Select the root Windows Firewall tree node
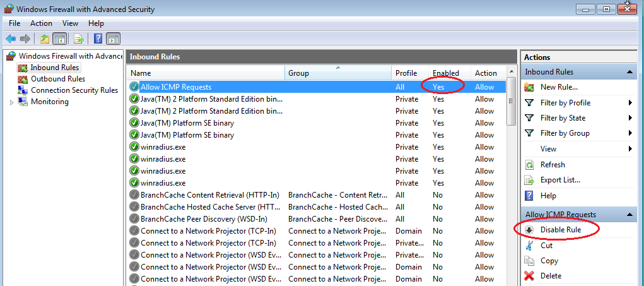This screenshot has height=286, width=644. [x=71, y=56]
